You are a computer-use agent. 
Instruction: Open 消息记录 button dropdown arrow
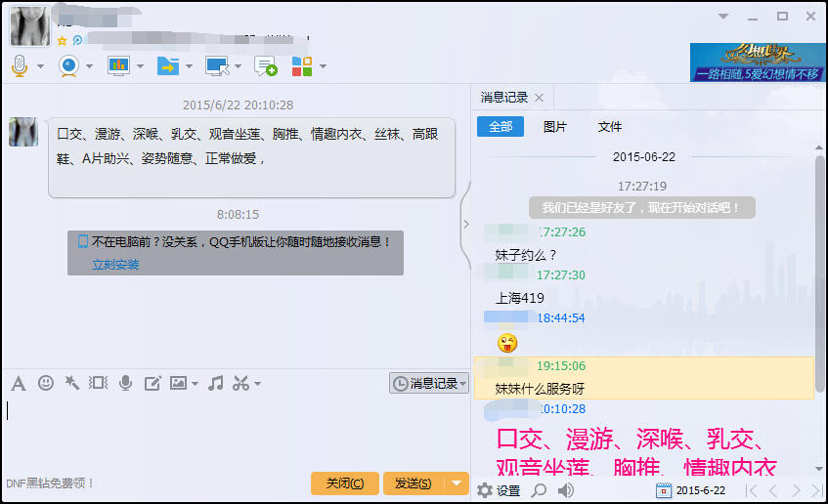(x=463, y=384)
